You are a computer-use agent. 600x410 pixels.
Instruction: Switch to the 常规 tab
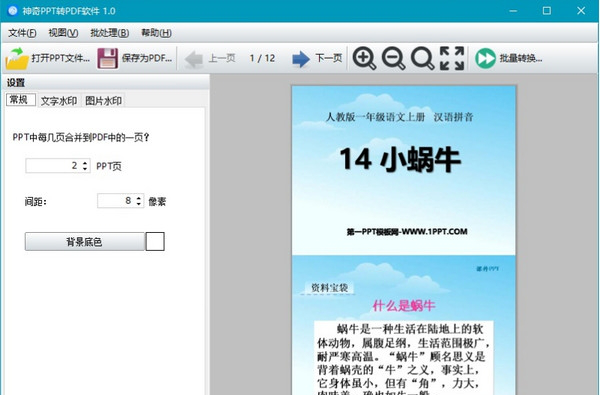21,100
